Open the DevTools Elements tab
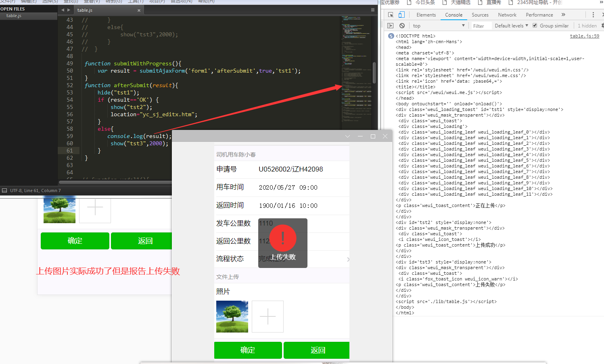Viewport: 604px width, 364px height. 426,15
